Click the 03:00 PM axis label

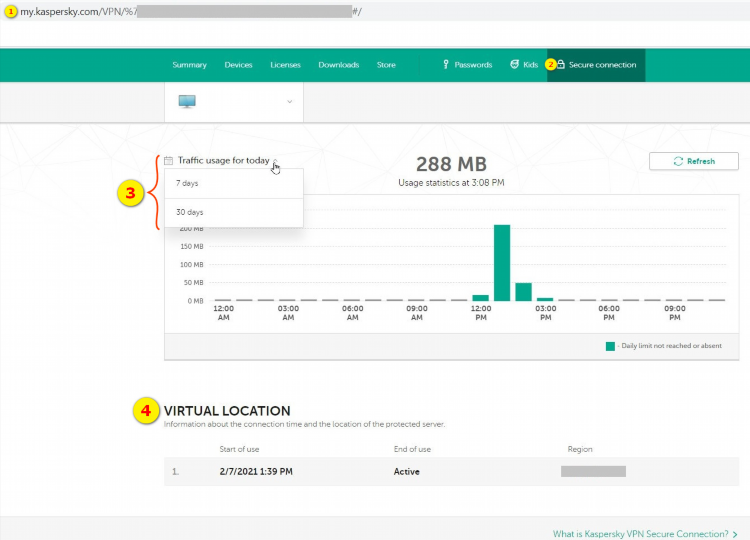tap(546, 313)
